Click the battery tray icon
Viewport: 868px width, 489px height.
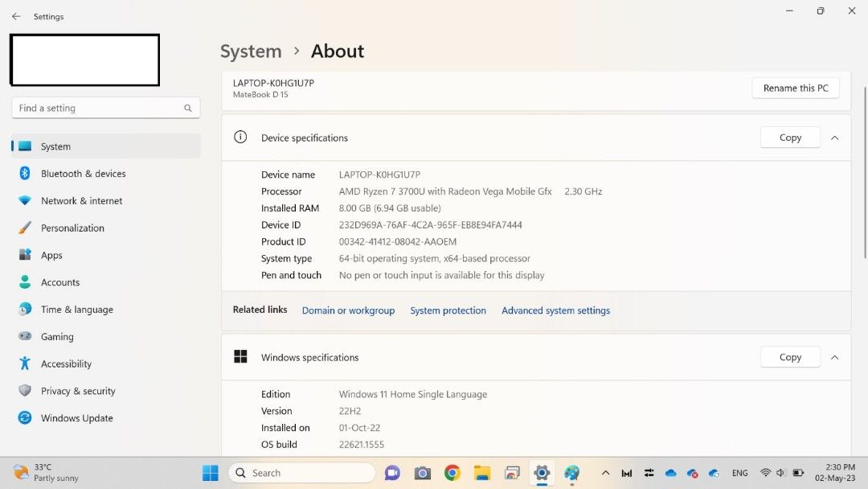(x=798, y=472)
